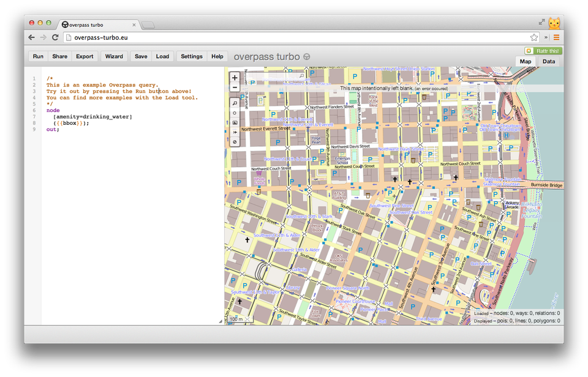Open the Share dialog
588x377 pixels.
click(59, 56)
